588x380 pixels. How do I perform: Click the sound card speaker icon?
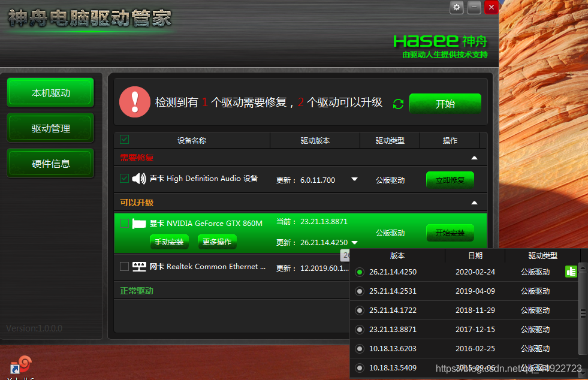click(139, 179)
